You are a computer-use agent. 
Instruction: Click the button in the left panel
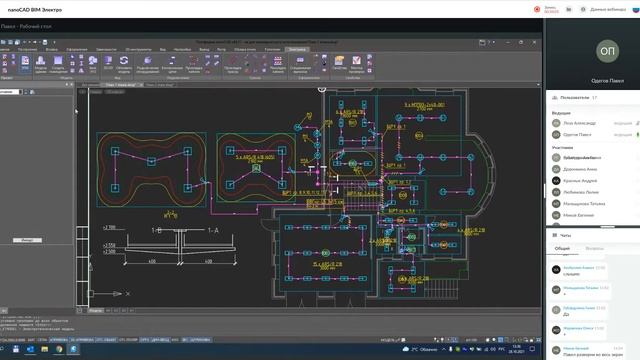[x=27, y=240]
